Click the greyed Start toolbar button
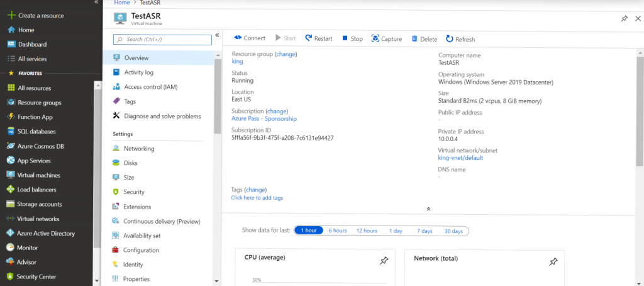 coord(286,38)
